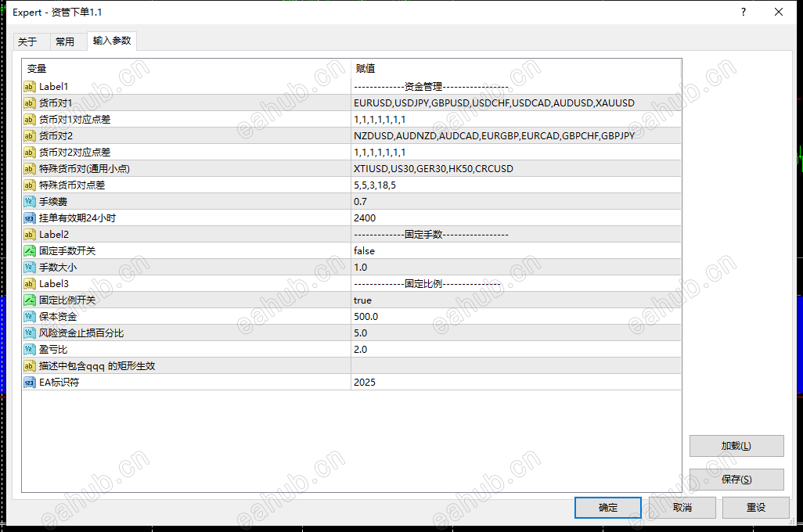
Task: Edit the value XTIUSD,US30,GER30,HK50,CRCUSD
Action: click(x=517, y=168)
